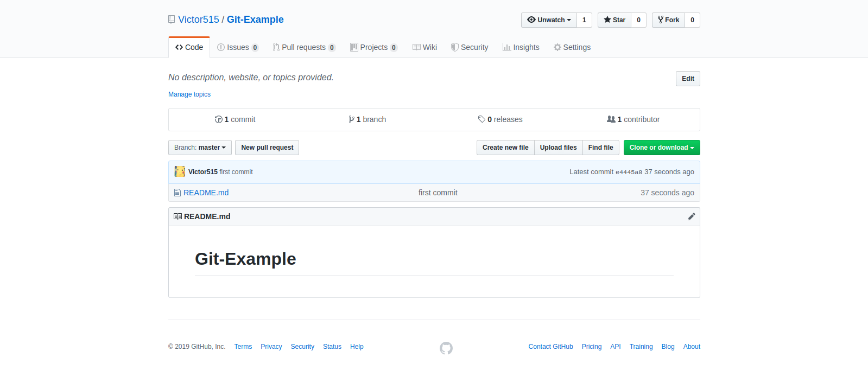This screenshot has height=383, width=868.
Task: Click the README.md file icon in file list
Action: pyautogui.click(x=178, y=193)
